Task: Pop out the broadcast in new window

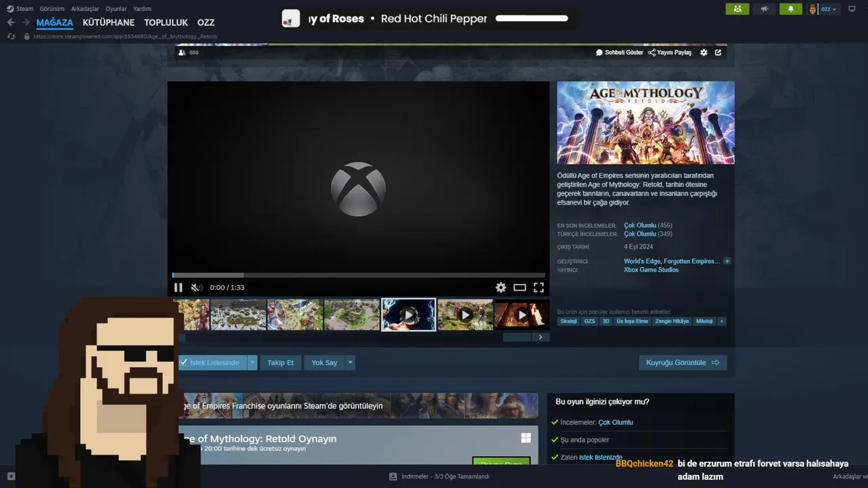Action: coord(718,52)
